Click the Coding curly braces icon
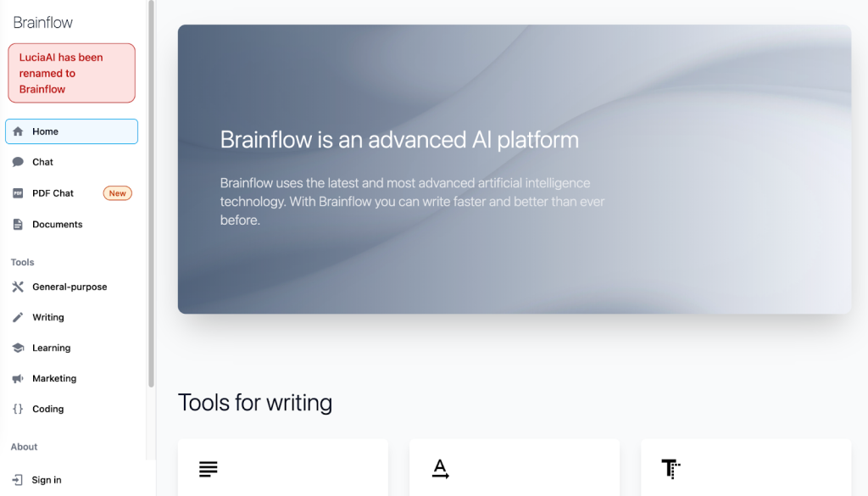868x496 pixels. coord(18,409)
